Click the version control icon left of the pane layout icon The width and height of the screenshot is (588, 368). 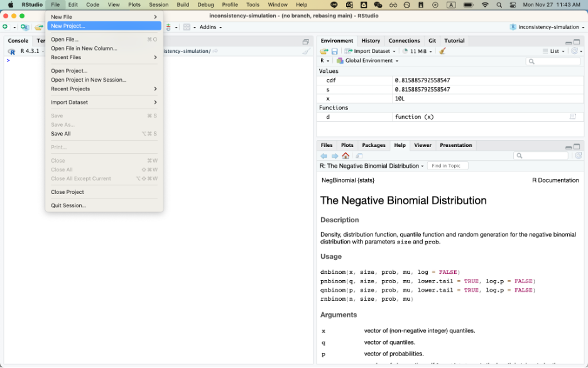click(168, 27)
